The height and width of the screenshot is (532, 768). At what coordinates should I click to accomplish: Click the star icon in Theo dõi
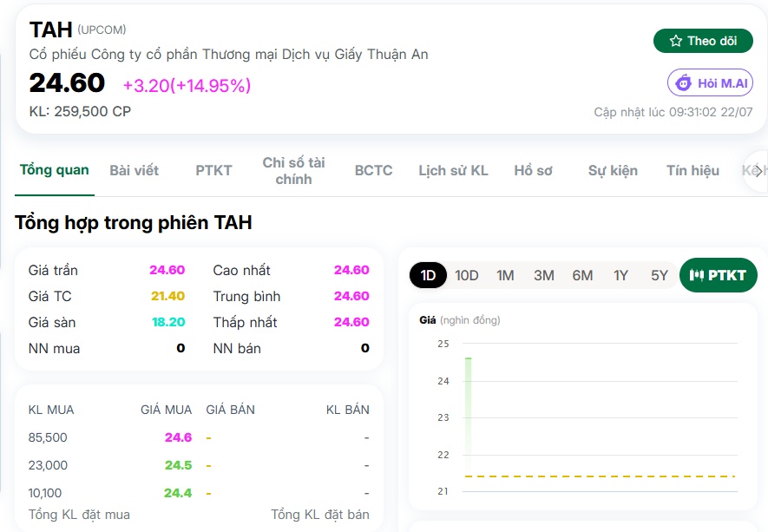pyautogui.click(x=676, y=41)
